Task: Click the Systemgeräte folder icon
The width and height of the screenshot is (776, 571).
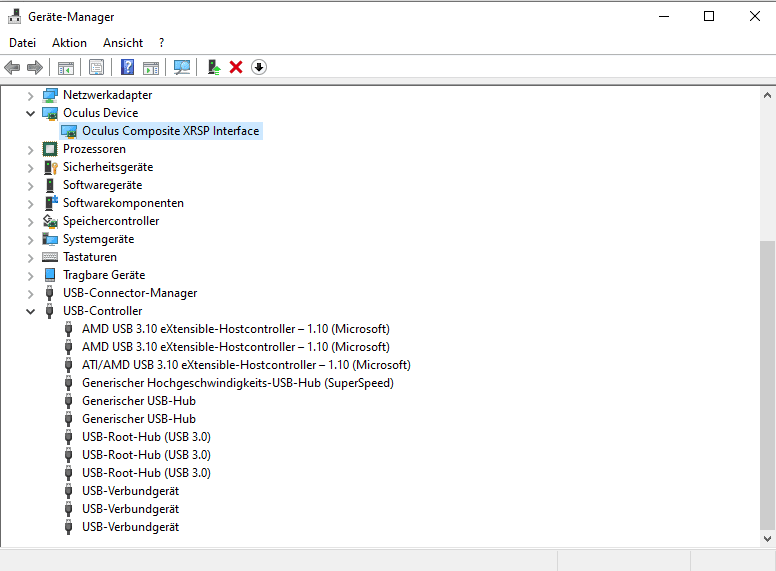Action: pyautogui.click(x=50, y=239)
